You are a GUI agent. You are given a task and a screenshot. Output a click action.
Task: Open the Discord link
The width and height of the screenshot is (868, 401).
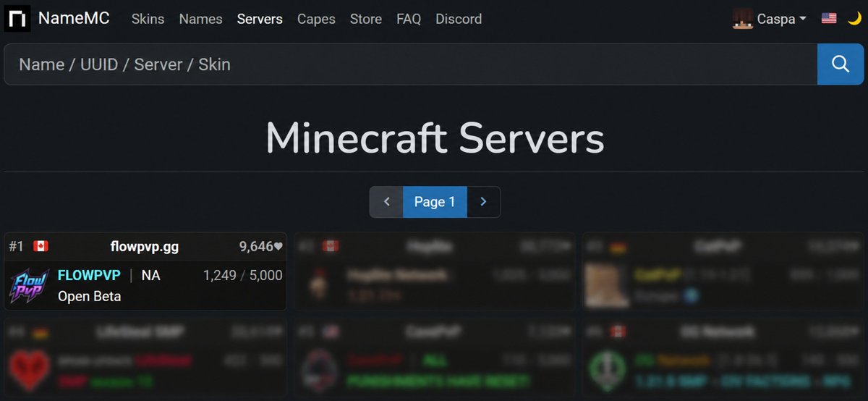point(459,19)
